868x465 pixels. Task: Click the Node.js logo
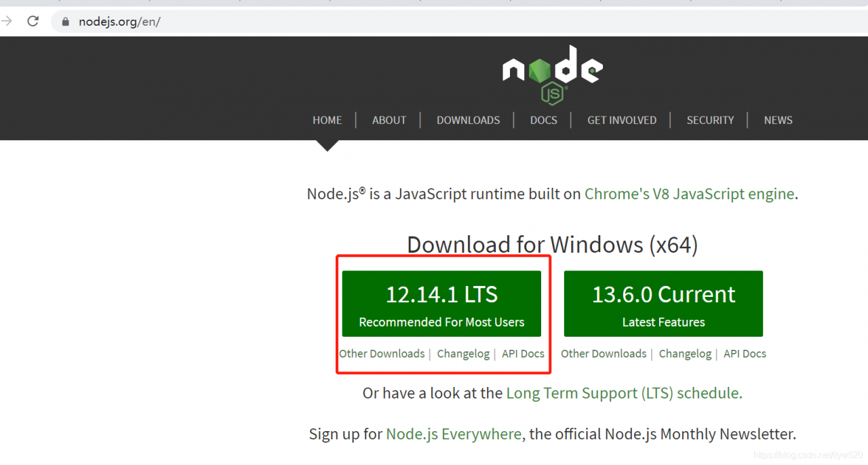[x=553, y=75]
